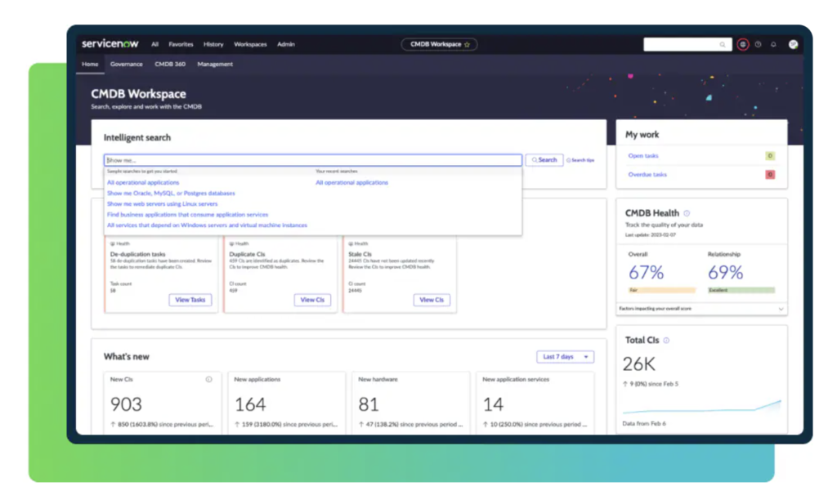Click the New CIs info icon
This screenshot has width=837, height=504.
(x=209, y=379)
